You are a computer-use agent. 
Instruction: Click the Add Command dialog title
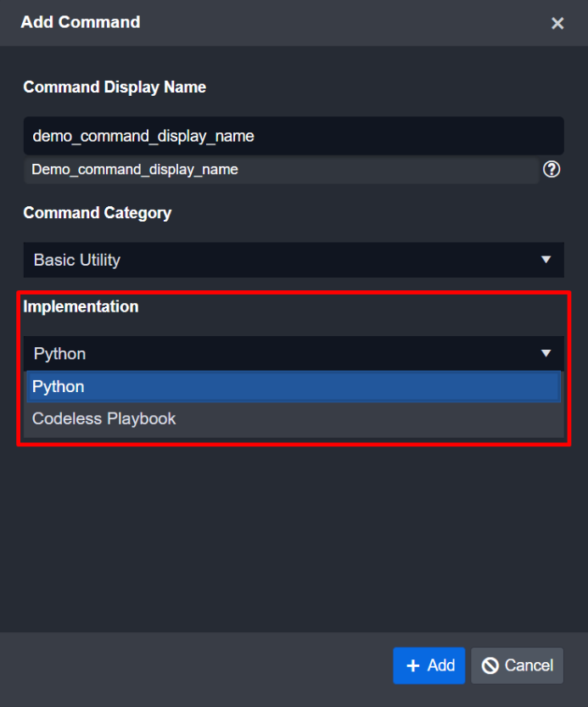81,23
